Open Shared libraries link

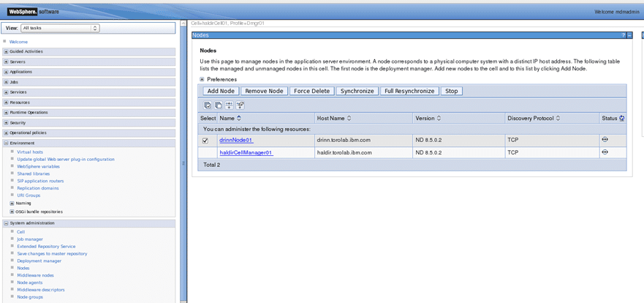(34, 173)
